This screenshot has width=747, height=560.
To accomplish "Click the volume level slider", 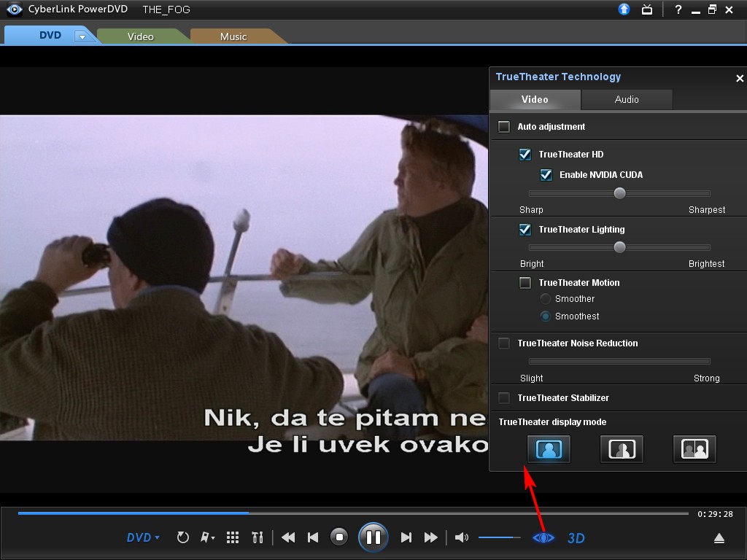I will [499, 537].
